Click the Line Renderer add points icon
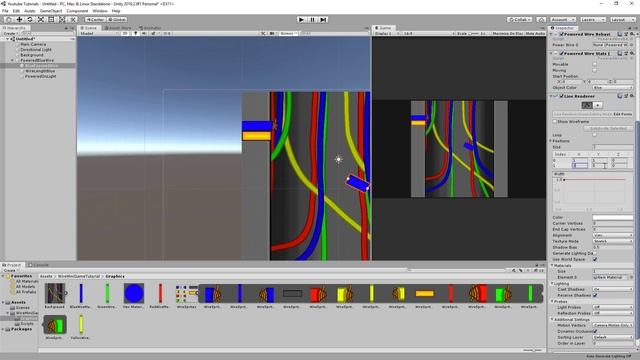The image size is (640, 360). [598, 105]
